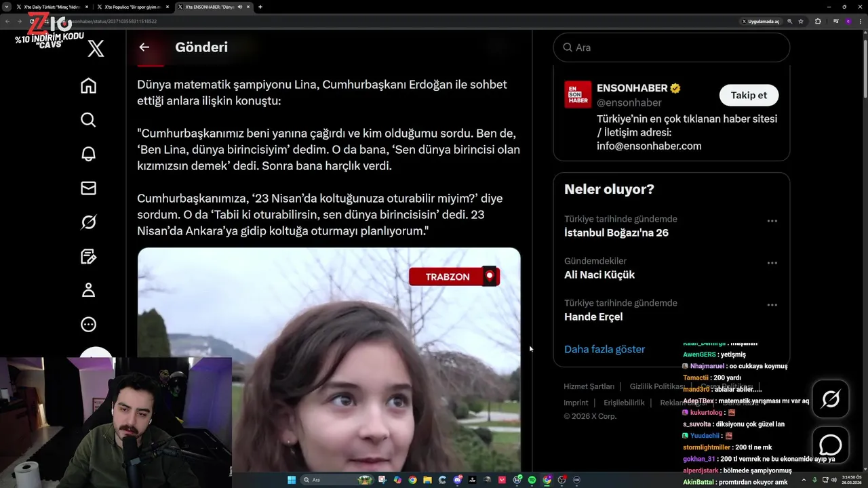Open options for Hande Erçel trend
This screenshot has height=488, width=868.
point(772,305)
